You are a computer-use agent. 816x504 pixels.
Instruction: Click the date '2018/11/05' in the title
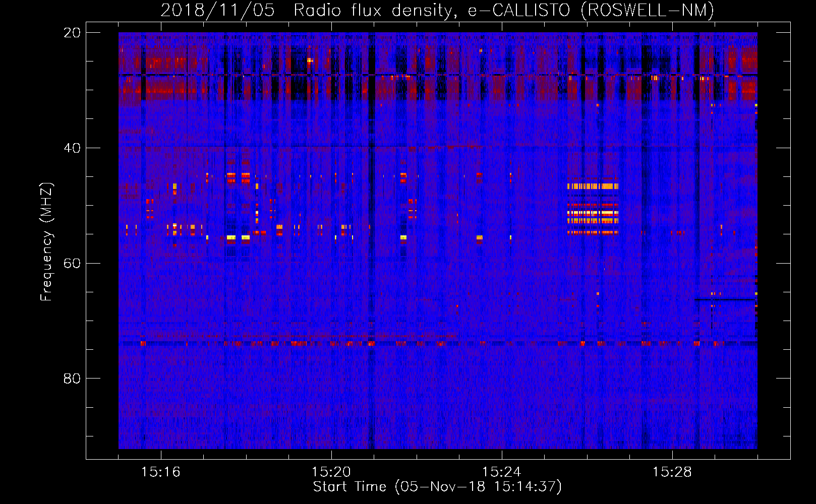[x=218, y=11]
